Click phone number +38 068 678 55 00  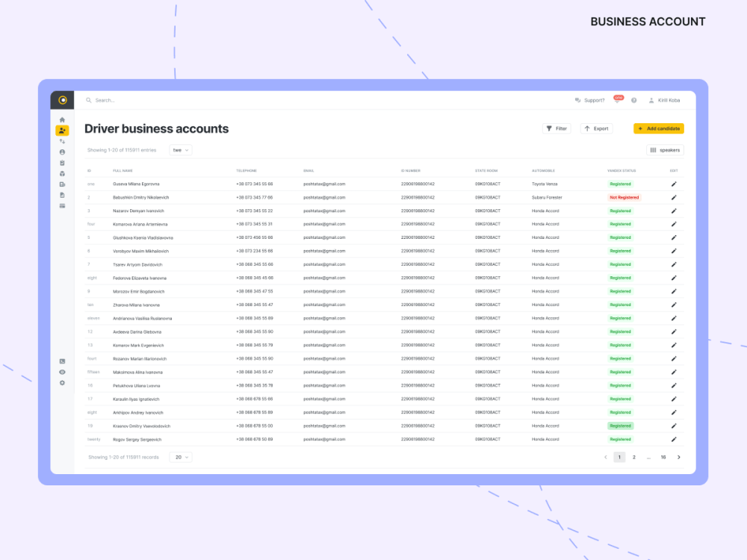pos(255,426)
